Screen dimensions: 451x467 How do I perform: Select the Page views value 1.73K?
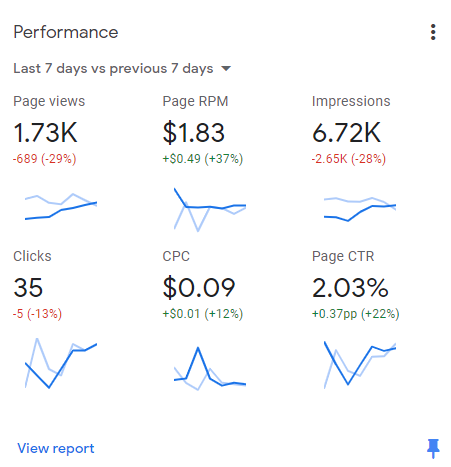click(45, 133)
